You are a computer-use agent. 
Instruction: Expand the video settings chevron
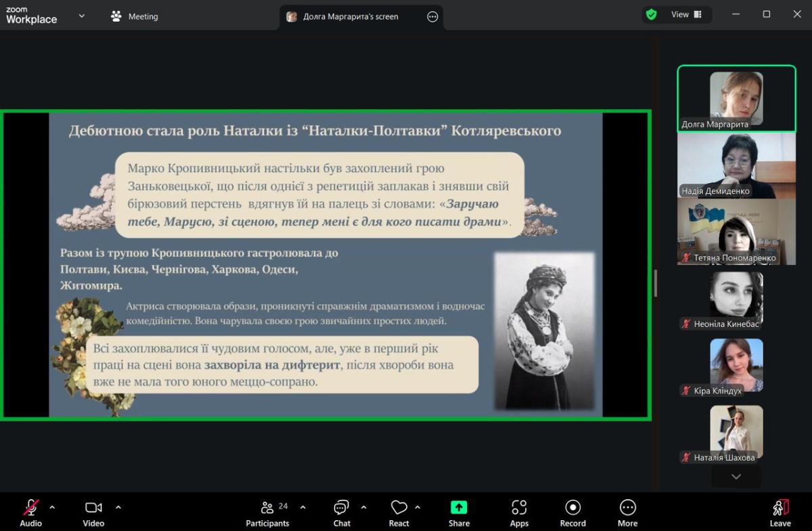point(118,507)
